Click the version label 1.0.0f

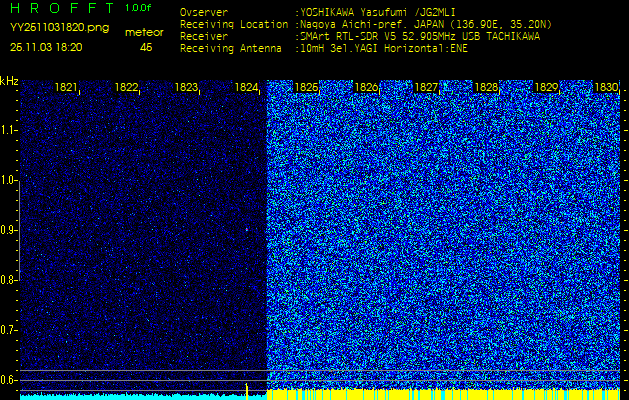138,8
